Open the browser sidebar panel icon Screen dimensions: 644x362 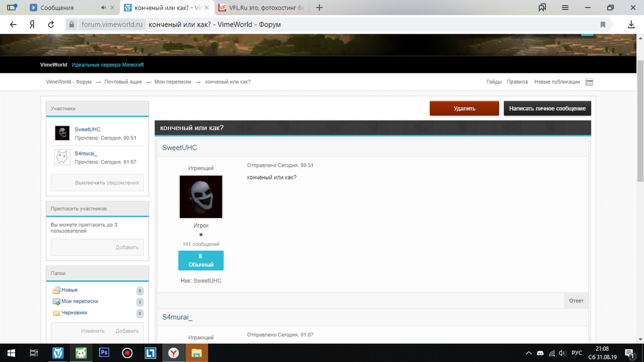[12, 8]
